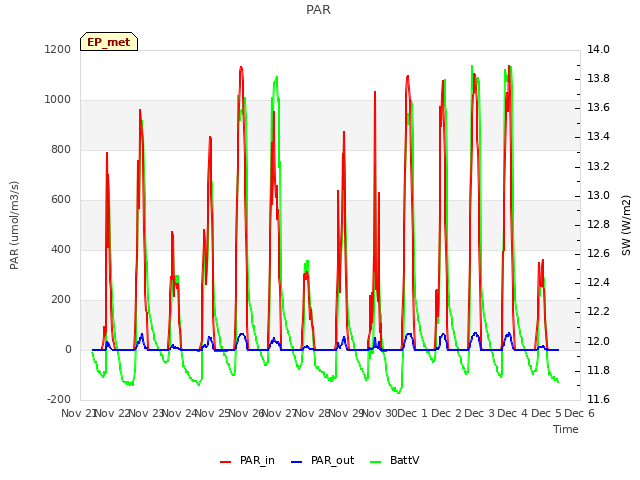Screen dimensions: 640x480
Task: Click the blue PAR_out legend swatch
Action: [x=297, y=462]
